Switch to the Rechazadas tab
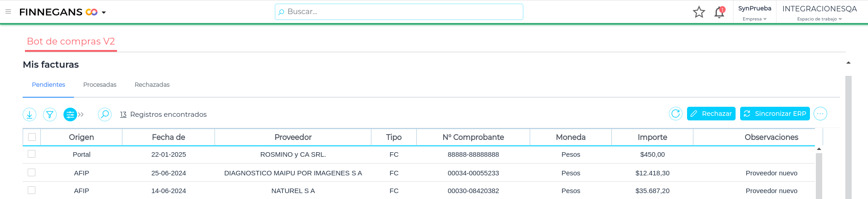 152,85
